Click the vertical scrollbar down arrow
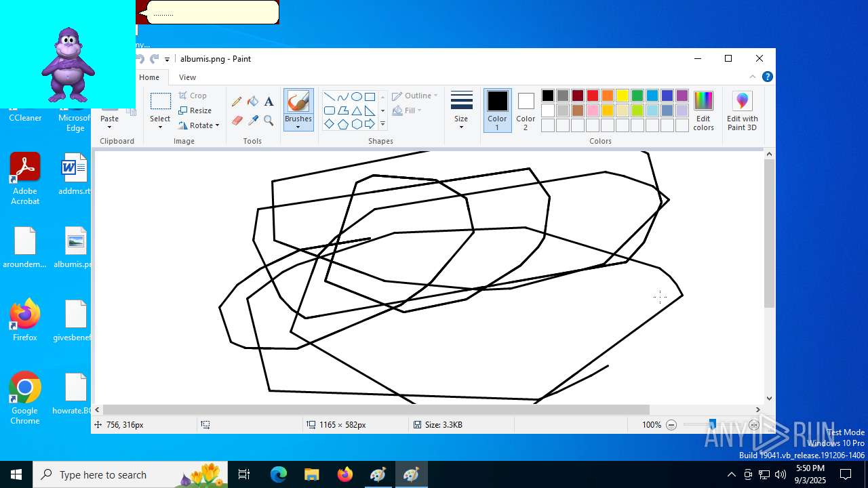868x488 pixels. pos(769,399)
